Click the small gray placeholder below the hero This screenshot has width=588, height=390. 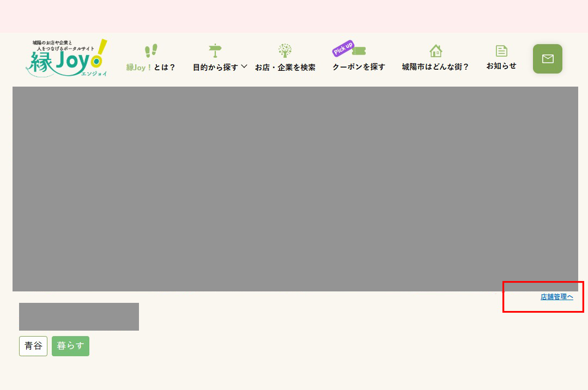(x=79, y=316)
